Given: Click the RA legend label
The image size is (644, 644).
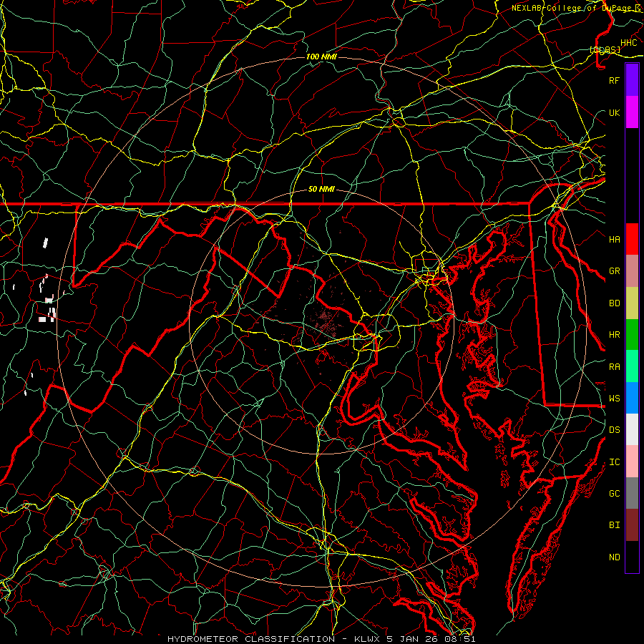Looking at the screenshot, I should [x=615, y=367].
